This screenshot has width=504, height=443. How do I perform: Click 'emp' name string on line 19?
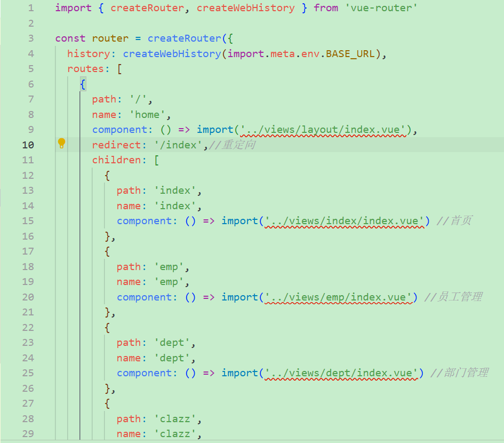tap(169, 282)
